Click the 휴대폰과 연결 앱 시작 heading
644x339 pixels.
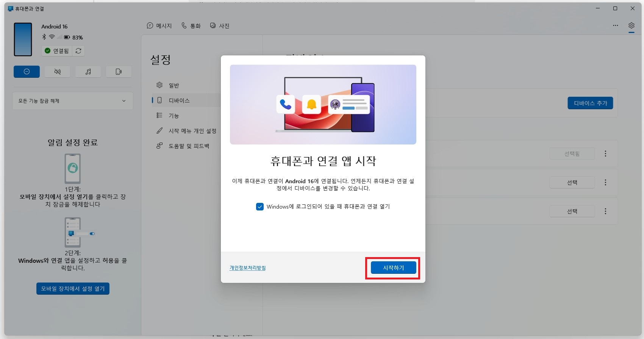coord(323,161)
